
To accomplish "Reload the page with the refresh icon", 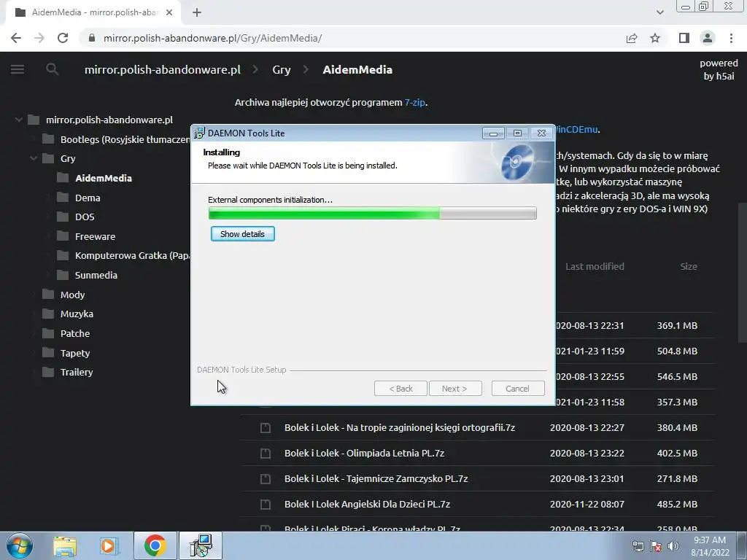I will [63, 38].
